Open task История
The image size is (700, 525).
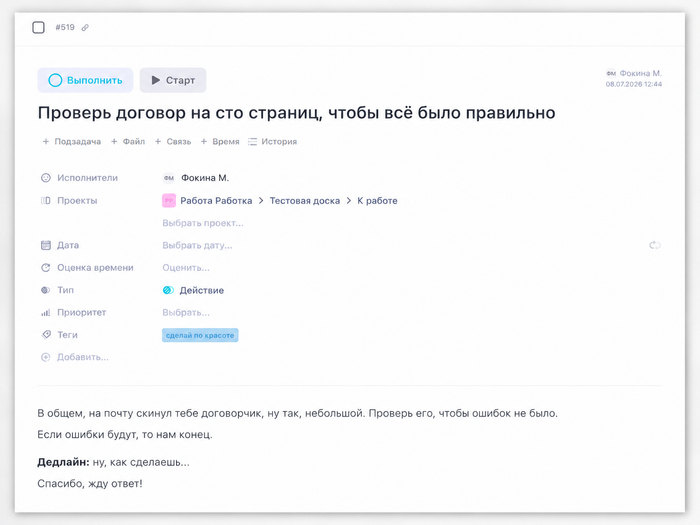(272, 142)
